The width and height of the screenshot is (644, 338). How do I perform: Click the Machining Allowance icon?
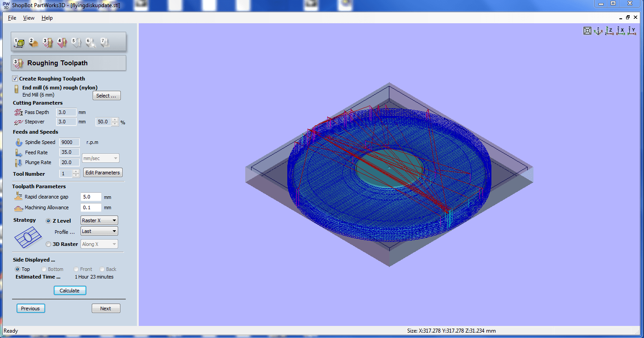tap(18, 207)
